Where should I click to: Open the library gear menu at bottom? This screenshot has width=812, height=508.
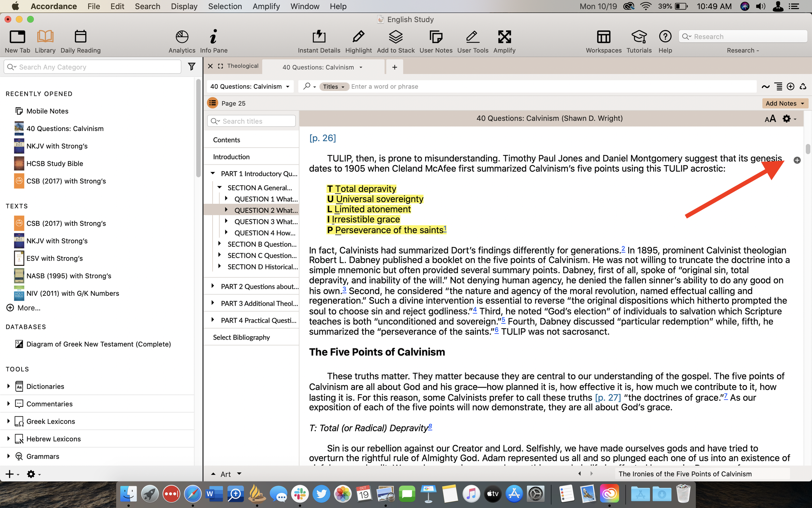(33, 474)
